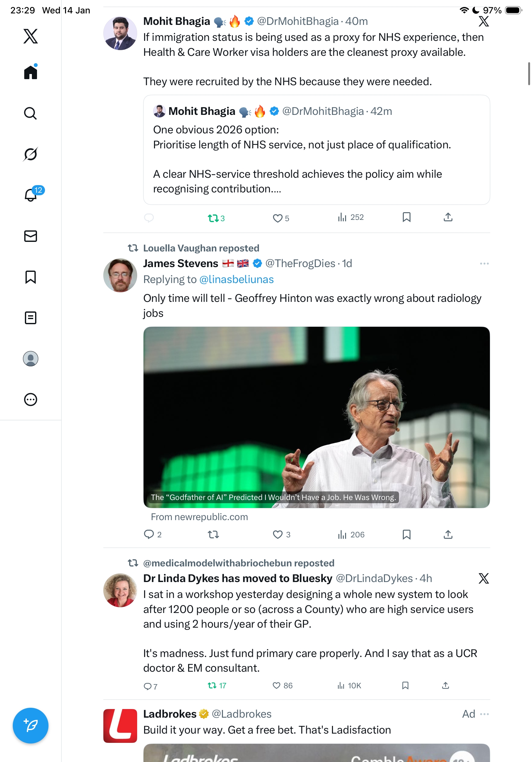Open more options on James Stevens post
The height and width of the screenshot is (762, 532).
(484, 264)
